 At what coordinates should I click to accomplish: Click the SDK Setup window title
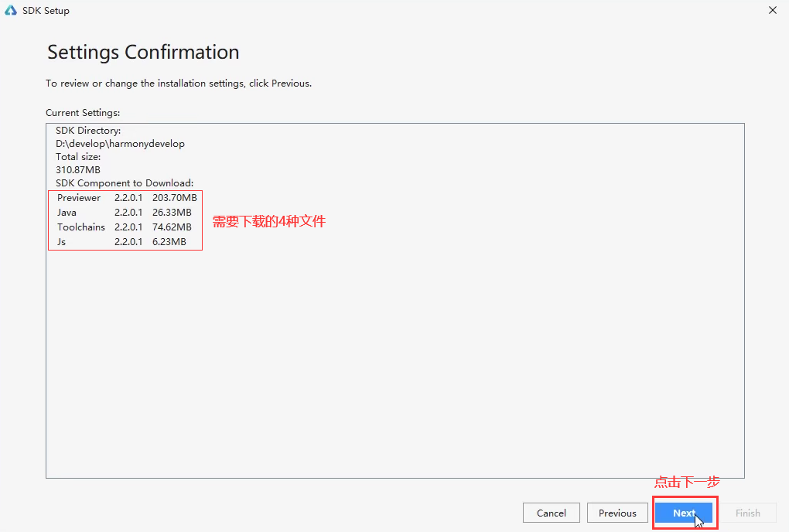click(x=46, y=11)
